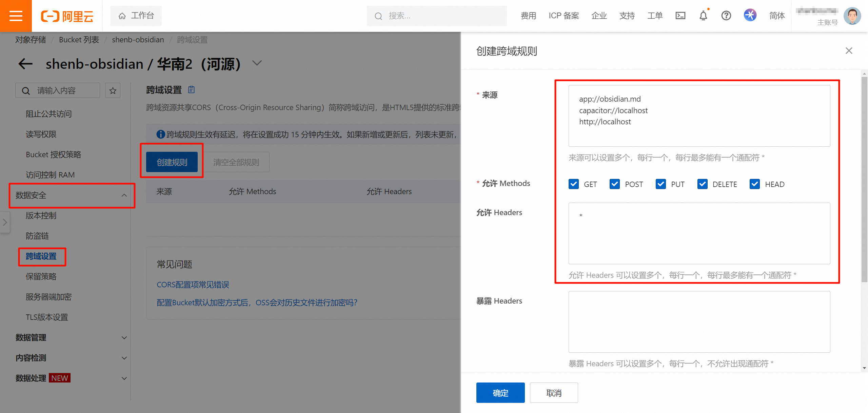Open the Cloud Shell terminal icon
868x413 pixels.
680,16
